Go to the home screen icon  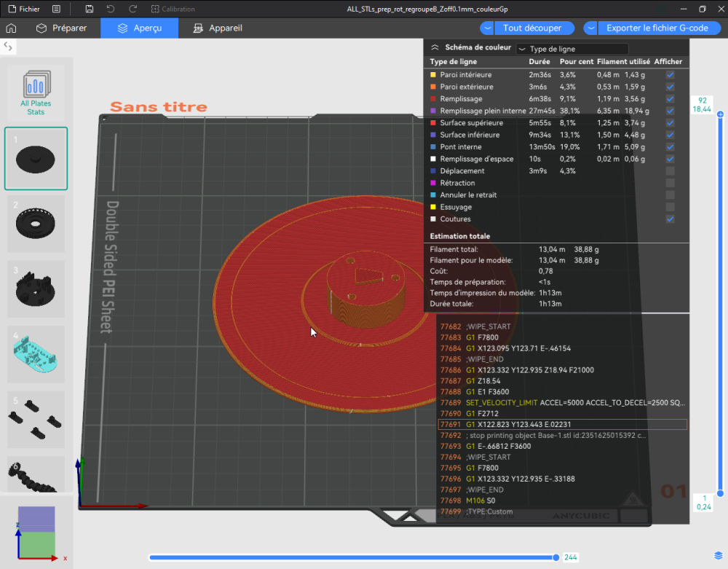[x=11, y=28]
